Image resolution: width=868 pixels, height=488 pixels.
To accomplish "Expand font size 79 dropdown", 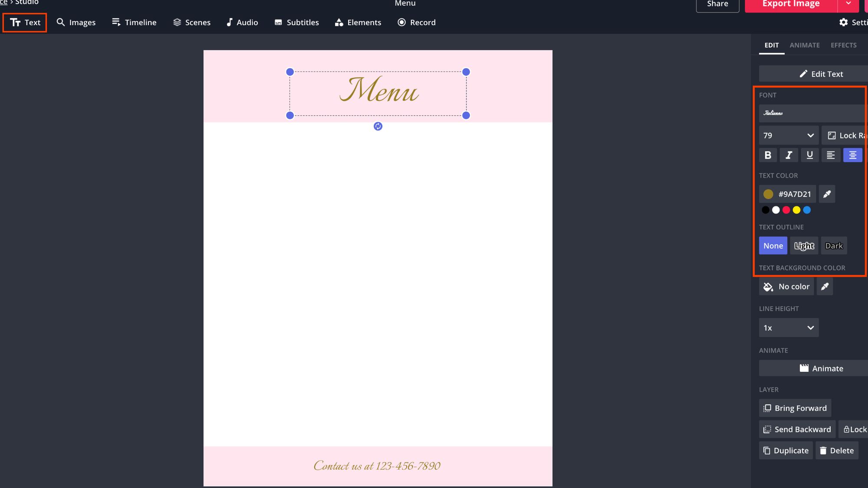I will (789, 135).
